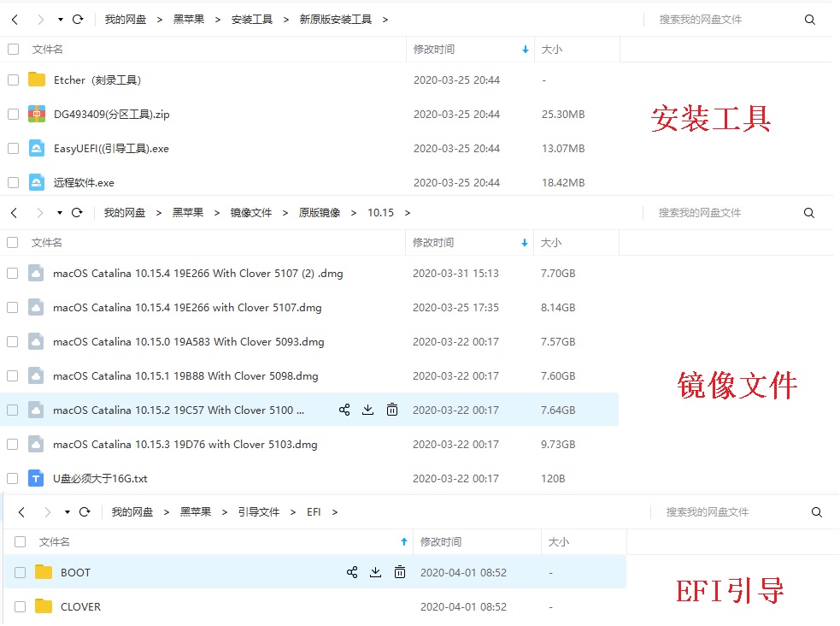The height and width of the screenshot is (626, 840).
Task: Select checkbox for U盘必须大于16G.txt
Action: (12, 479)
